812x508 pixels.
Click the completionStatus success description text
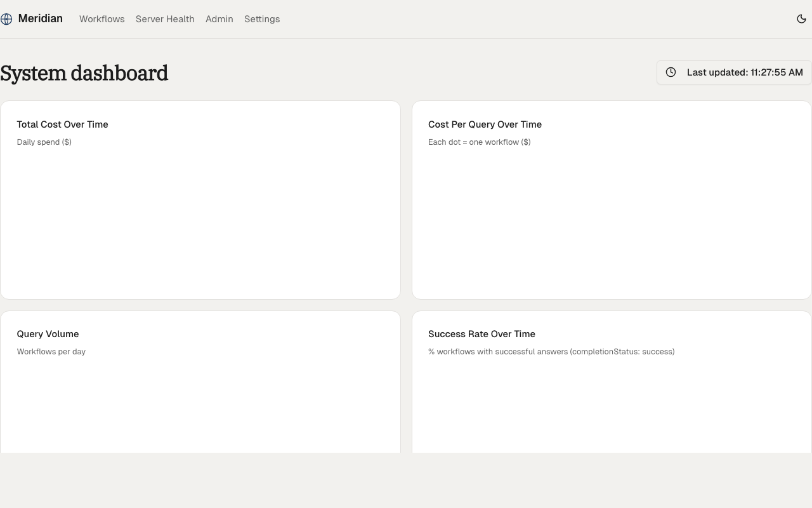point(551,352)
